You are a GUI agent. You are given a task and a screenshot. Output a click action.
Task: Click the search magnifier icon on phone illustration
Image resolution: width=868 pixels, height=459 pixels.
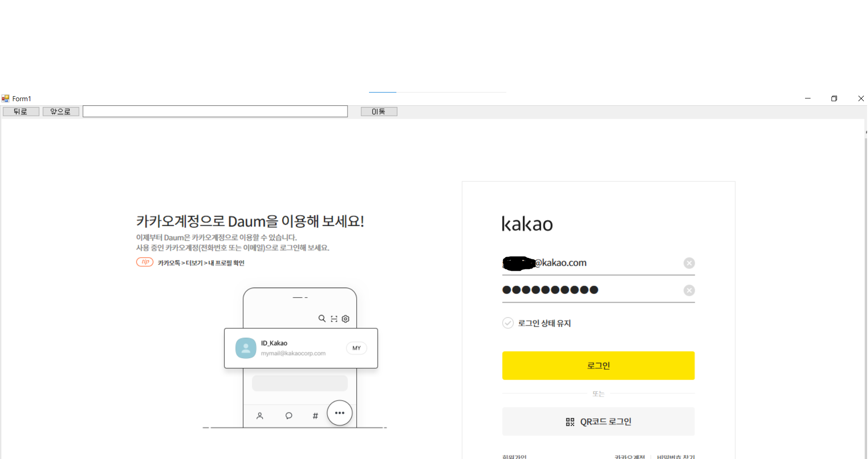(322, 319)
